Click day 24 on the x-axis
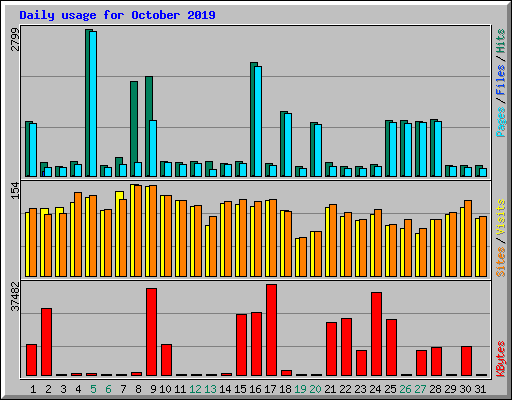 point(375,389)
